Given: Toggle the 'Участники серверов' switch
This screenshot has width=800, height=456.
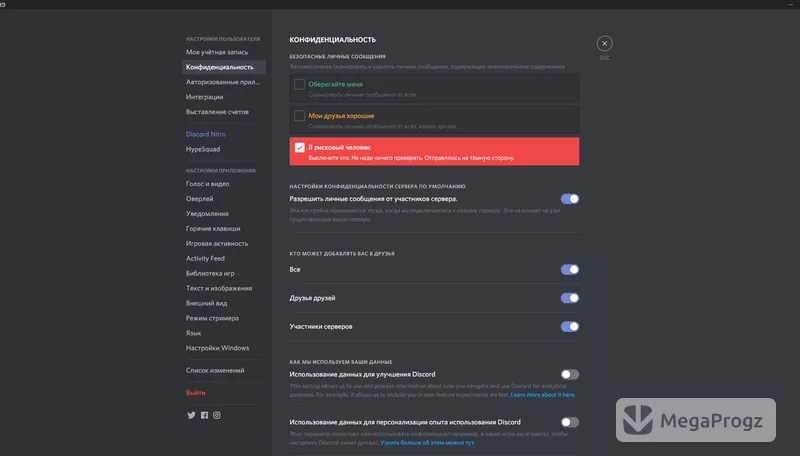Looking at the screenshot, I should [569, 326].
